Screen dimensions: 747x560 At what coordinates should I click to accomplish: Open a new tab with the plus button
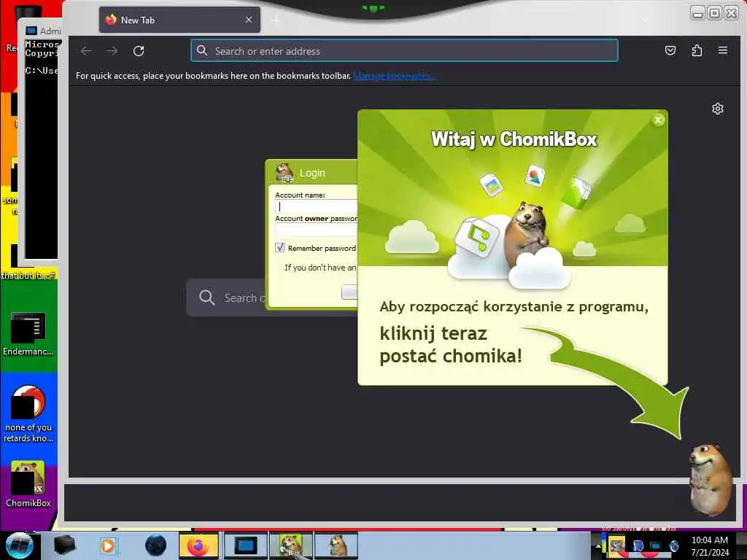pyautogui.click(x=276, y=20)
